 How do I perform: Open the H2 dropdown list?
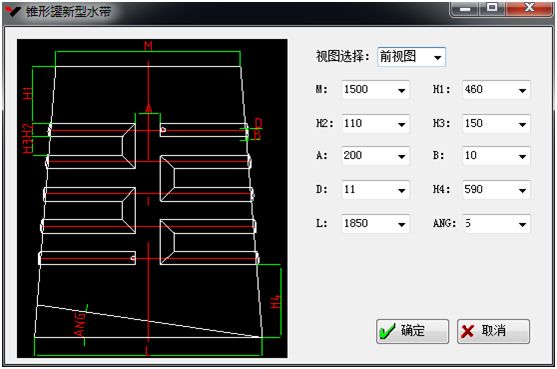point(401,124)
